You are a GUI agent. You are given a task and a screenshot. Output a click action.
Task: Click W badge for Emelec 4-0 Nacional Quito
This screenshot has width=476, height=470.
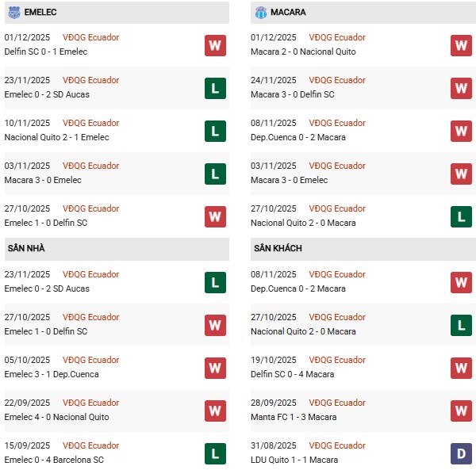[215, 411]
